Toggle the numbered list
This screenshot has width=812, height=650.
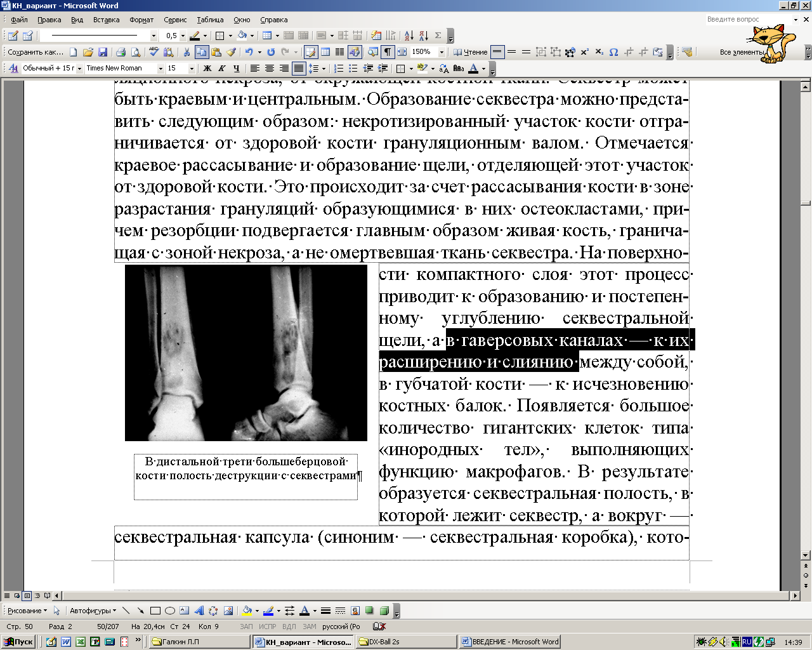coord(339,68)
